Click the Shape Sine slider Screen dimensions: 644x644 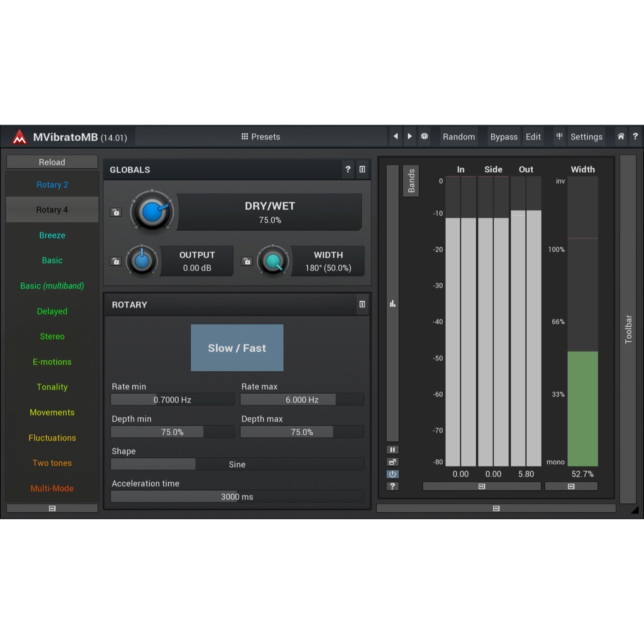[237, 464]
